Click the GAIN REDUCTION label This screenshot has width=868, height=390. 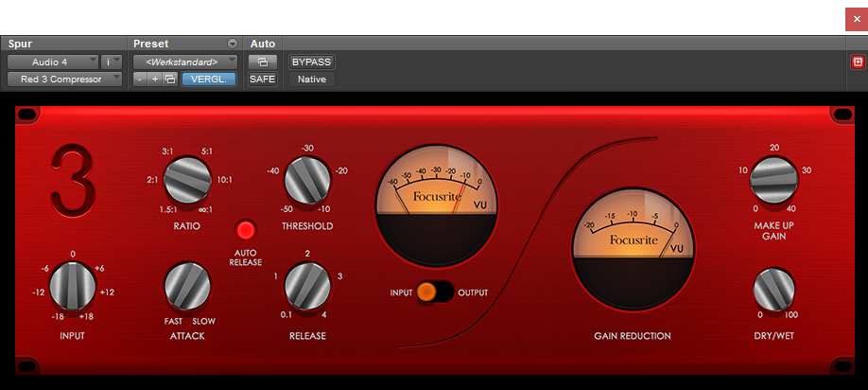(633, 336)
